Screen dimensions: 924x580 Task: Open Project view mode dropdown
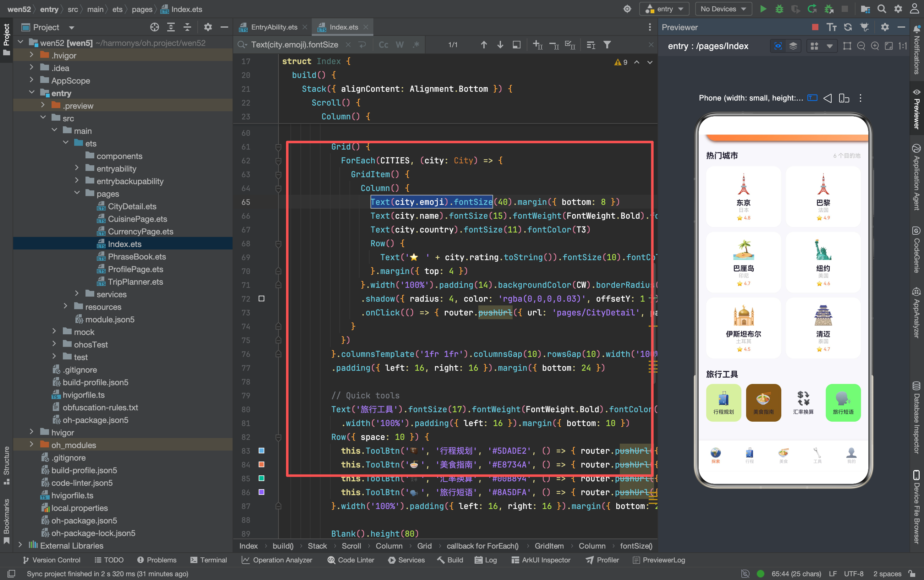(x=72, y=28)
